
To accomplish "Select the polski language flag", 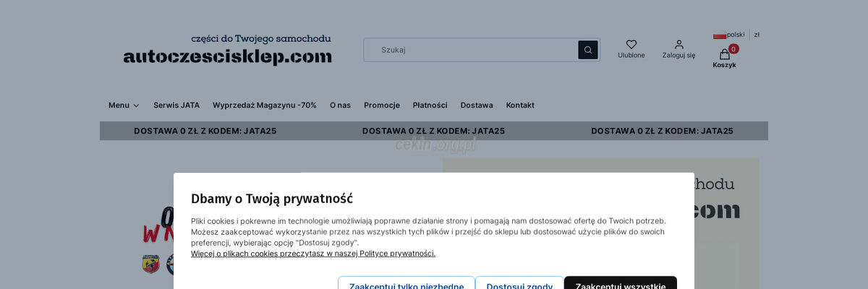I will [x=720, y=35].
